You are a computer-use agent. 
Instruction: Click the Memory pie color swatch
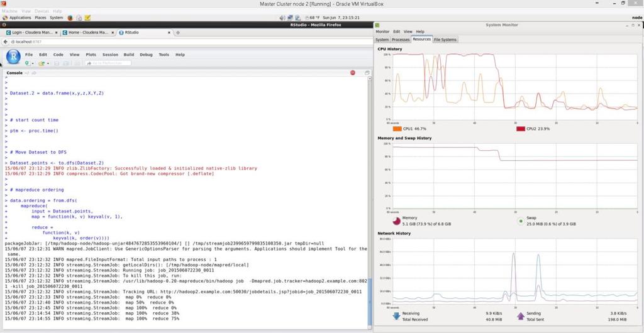(x=396, y=221)
